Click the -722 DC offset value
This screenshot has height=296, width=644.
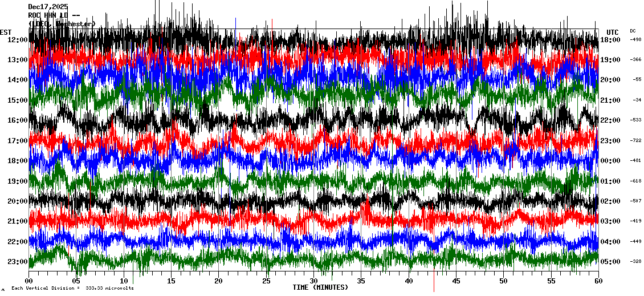coord(635,140)
